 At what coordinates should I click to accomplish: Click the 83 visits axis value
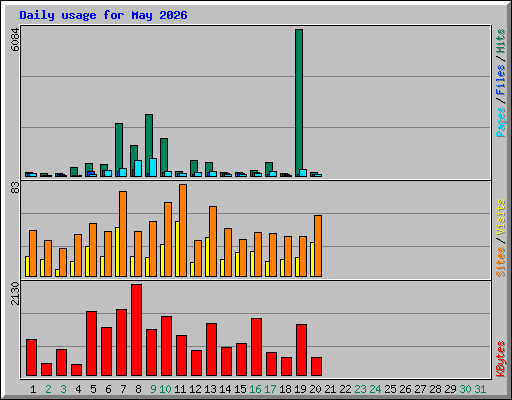(x=15, y=188)
